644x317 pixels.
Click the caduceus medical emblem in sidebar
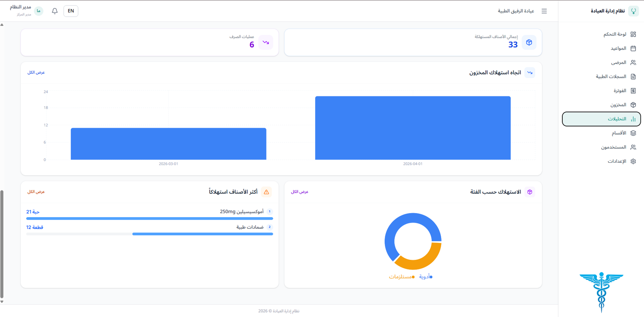click(601, 292)
